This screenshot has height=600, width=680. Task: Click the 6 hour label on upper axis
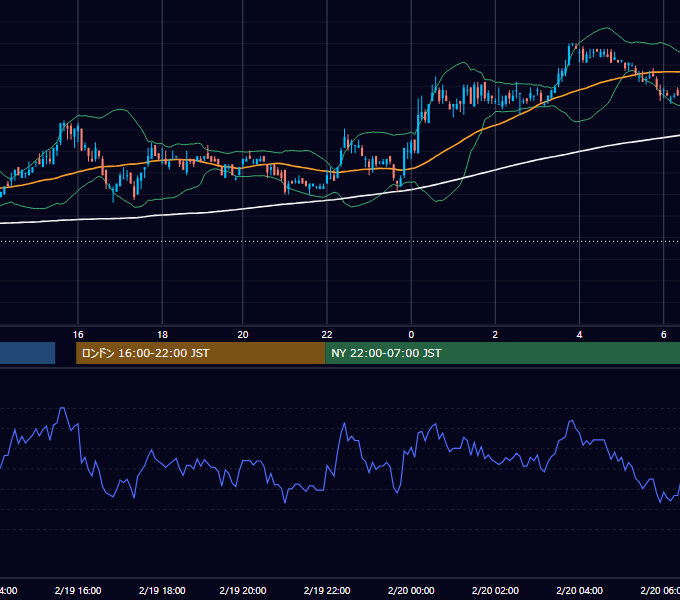664,335
